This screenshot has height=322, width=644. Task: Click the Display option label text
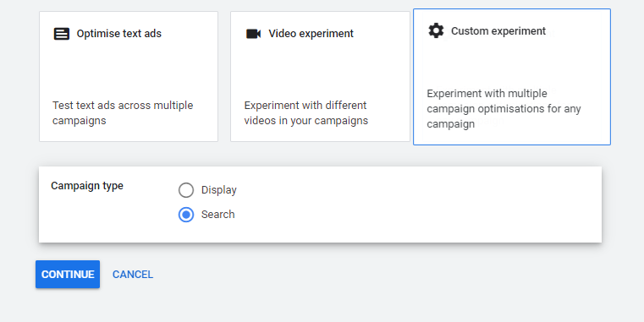click(219, 190)
